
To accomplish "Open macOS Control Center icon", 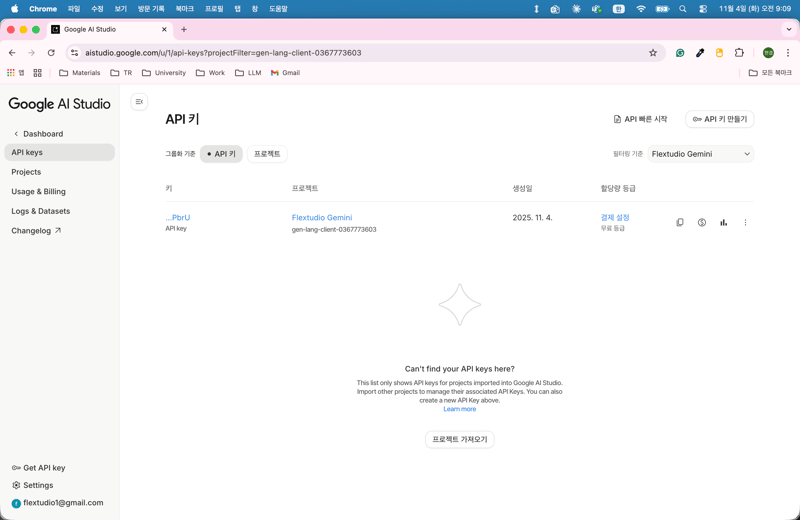I will coord(703,9).
